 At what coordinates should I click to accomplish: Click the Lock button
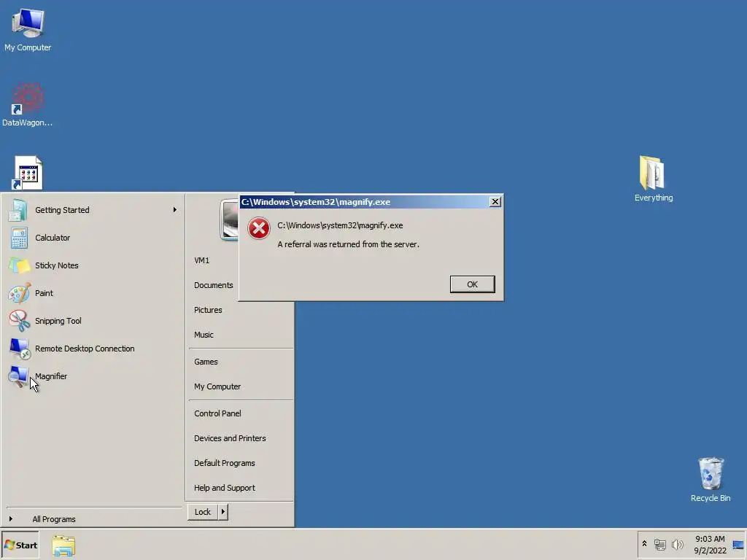point(203,512)
